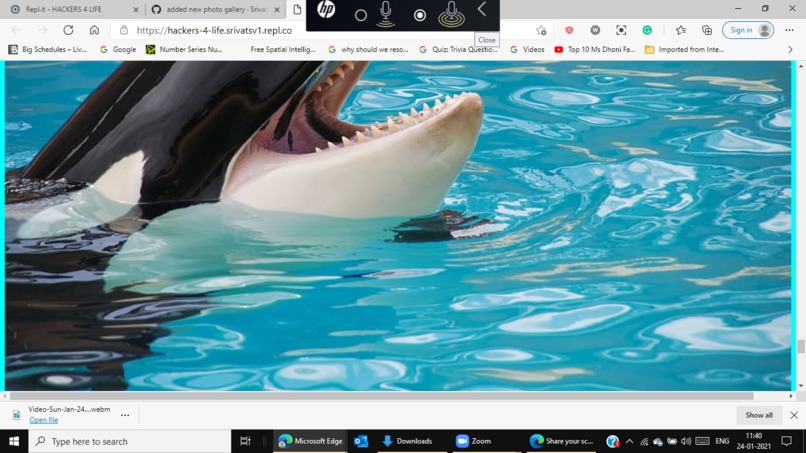Show more bookmarks bar items
This screenshot has width=806, height=453.
tap(791, 49)
